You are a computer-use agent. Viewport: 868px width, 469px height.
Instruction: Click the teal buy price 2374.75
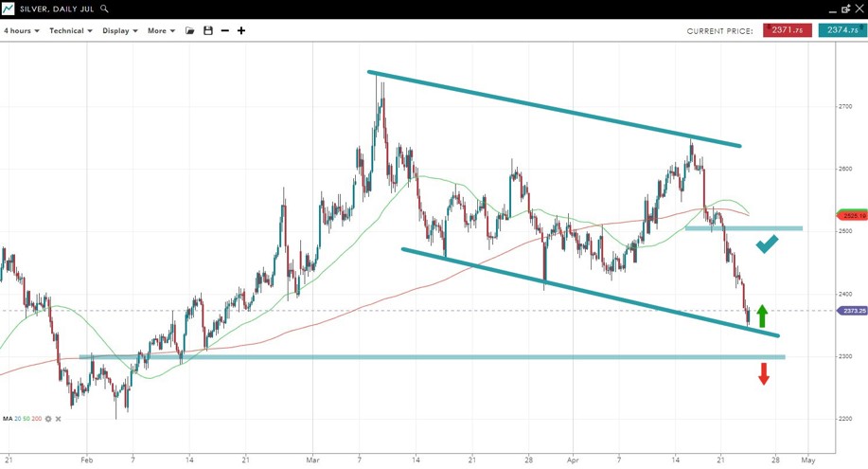coord(841,30)
